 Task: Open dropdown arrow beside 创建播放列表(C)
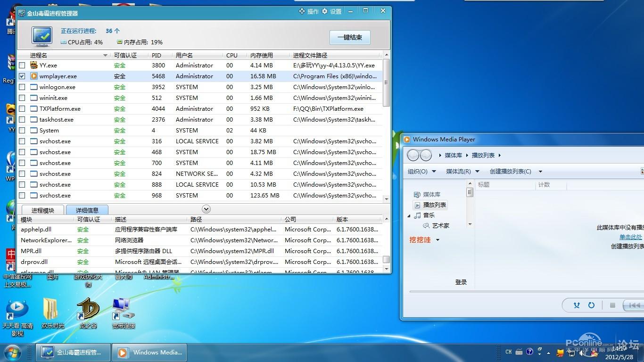(540, 172)
